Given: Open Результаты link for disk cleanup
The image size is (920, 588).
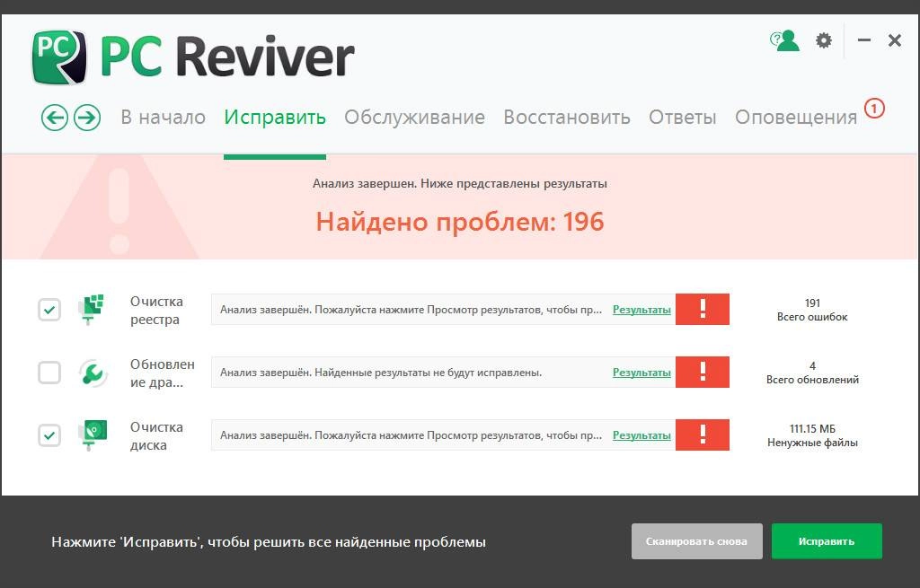Looking at the screenshot, I should [641, 435].
